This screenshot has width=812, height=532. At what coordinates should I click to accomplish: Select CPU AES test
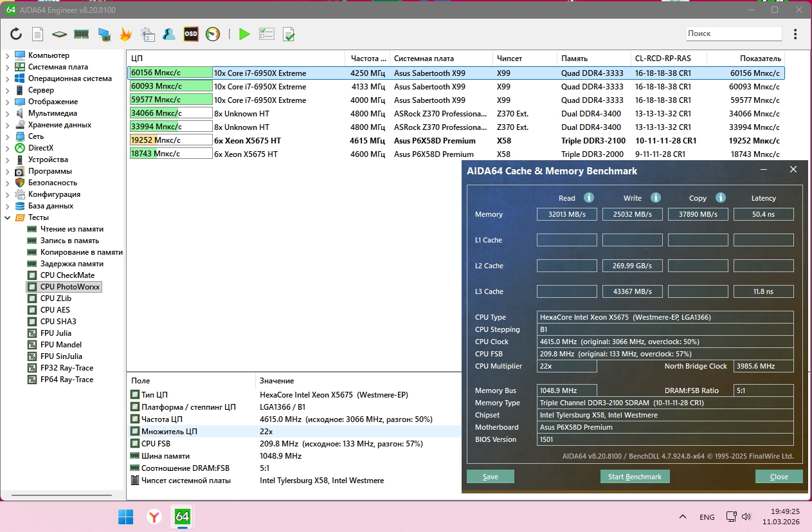[55, 310]
